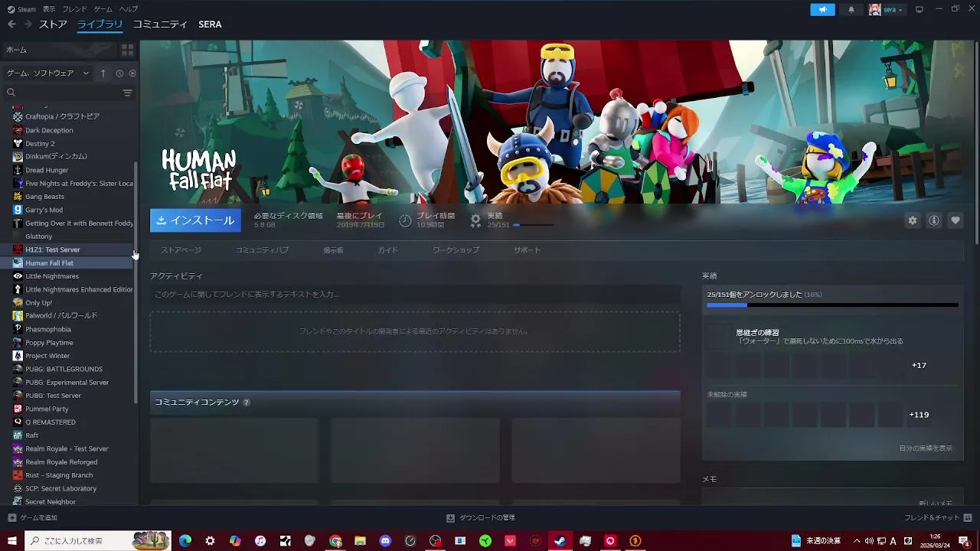Open the Steam menu
Image resolution: width=980 pixels, height=551 pixels.
pos(22,9)
